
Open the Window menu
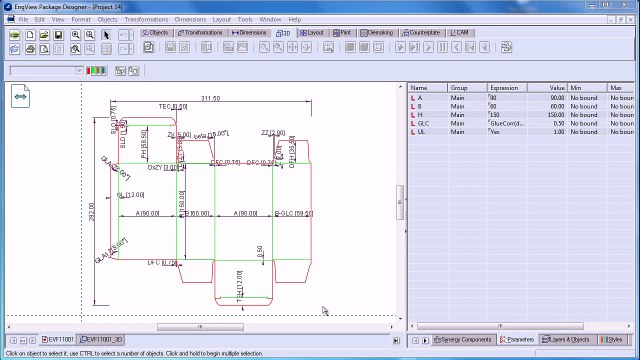pyautogui.click(x=270, y=19)
